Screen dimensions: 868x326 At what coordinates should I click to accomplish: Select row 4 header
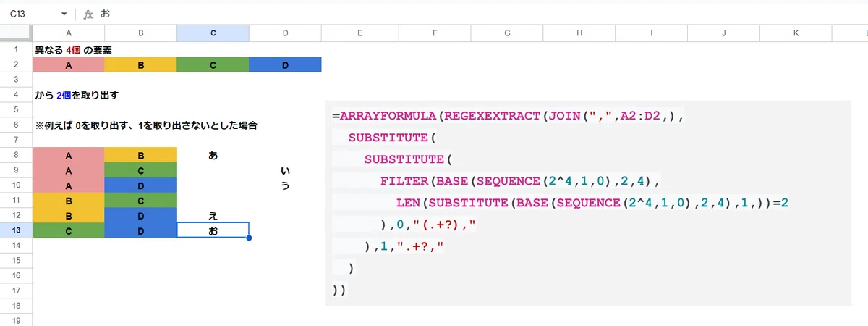pyautogui.click(x=16, y=95)
